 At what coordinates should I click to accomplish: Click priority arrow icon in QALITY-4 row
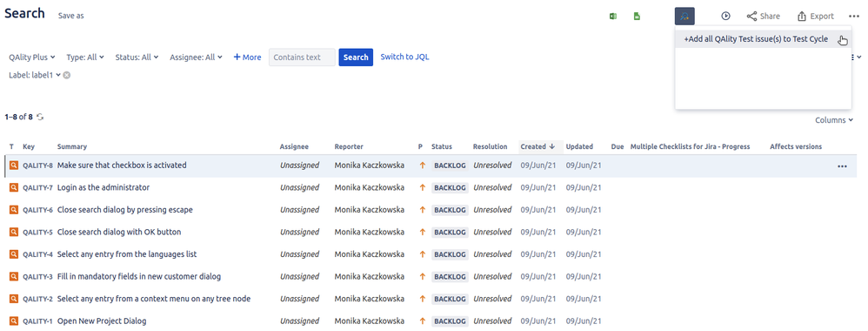(x=423, y=254)
